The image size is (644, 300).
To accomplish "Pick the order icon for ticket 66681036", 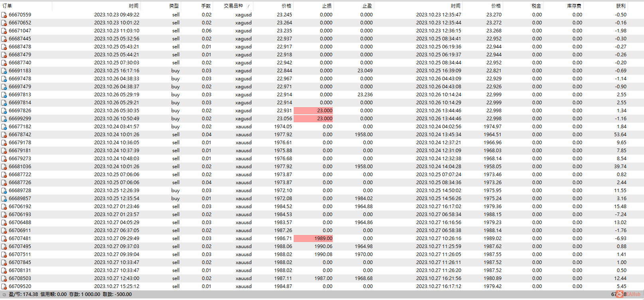I will coord(4,167).
